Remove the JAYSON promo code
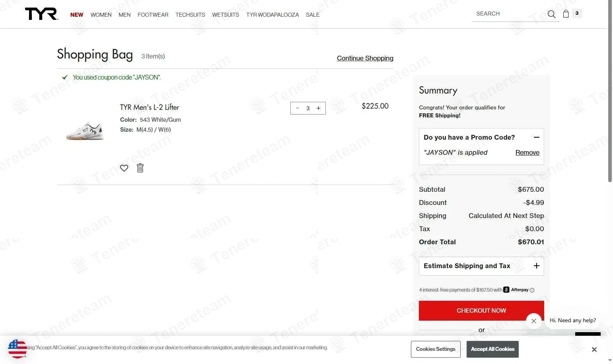This screenshot has height=364, width=613. 527,152
